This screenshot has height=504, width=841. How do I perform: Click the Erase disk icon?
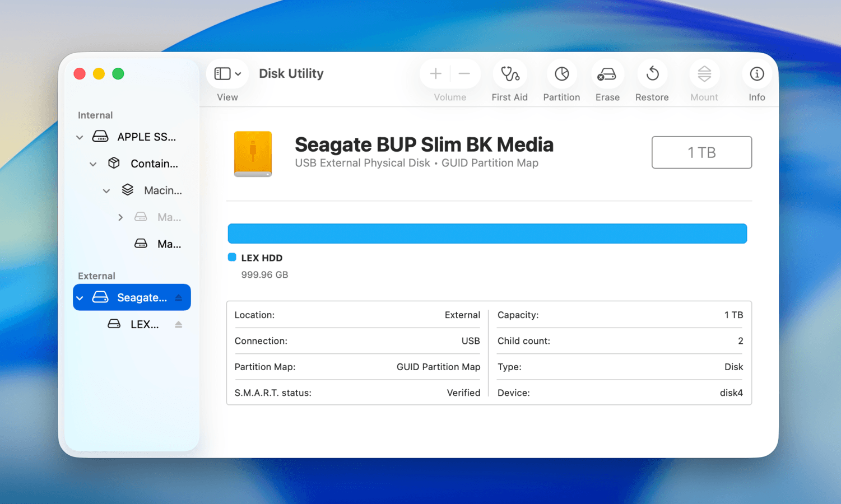pos(607,73)
